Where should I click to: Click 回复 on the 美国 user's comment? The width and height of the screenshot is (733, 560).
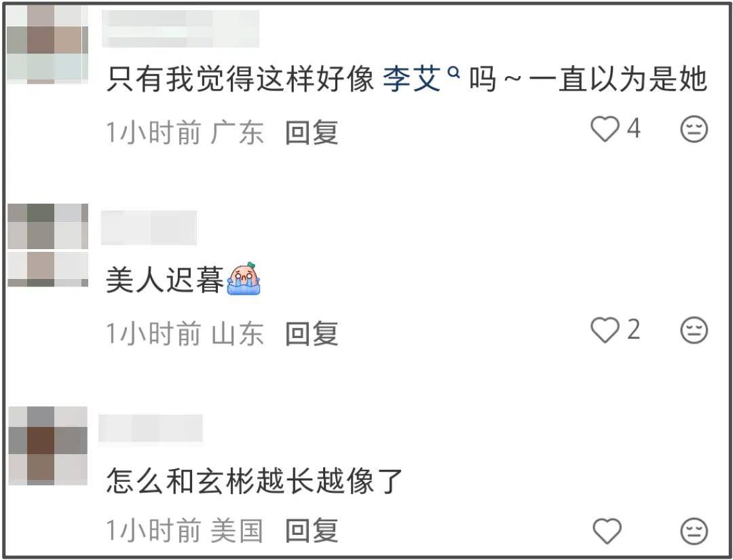click(312, 531)
